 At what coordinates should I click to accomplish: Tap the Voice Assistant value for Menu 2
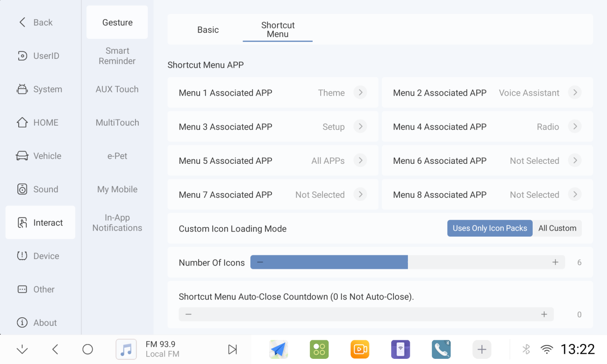(529, 93)
